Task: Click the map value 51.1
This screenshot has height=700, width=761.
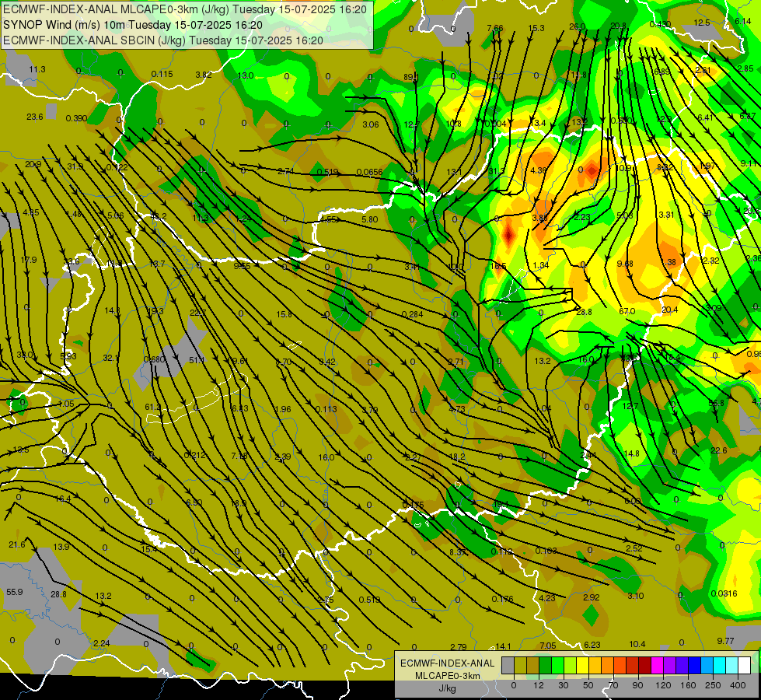Action: click(197, 360)
